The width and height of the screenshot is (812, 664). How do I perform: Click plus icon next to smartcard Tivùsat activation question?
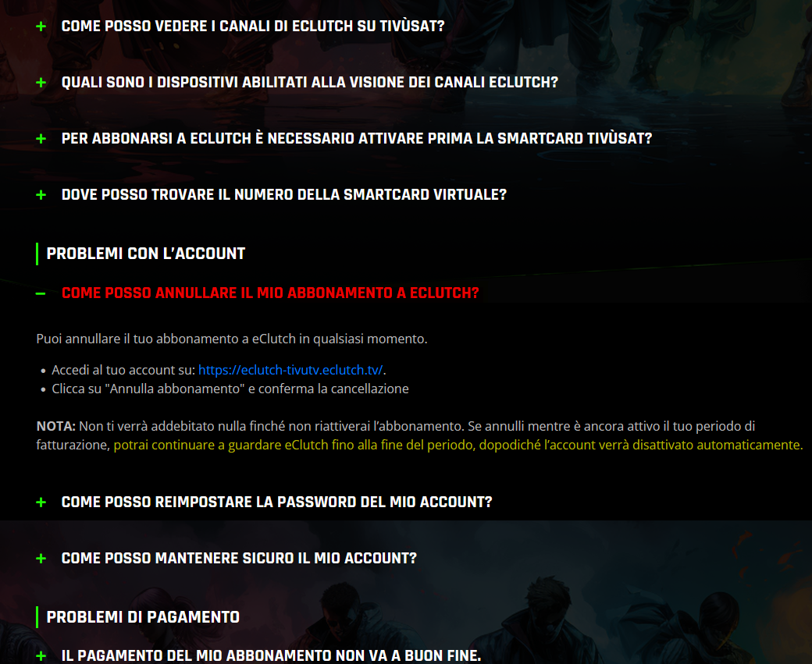pos(41,139)
